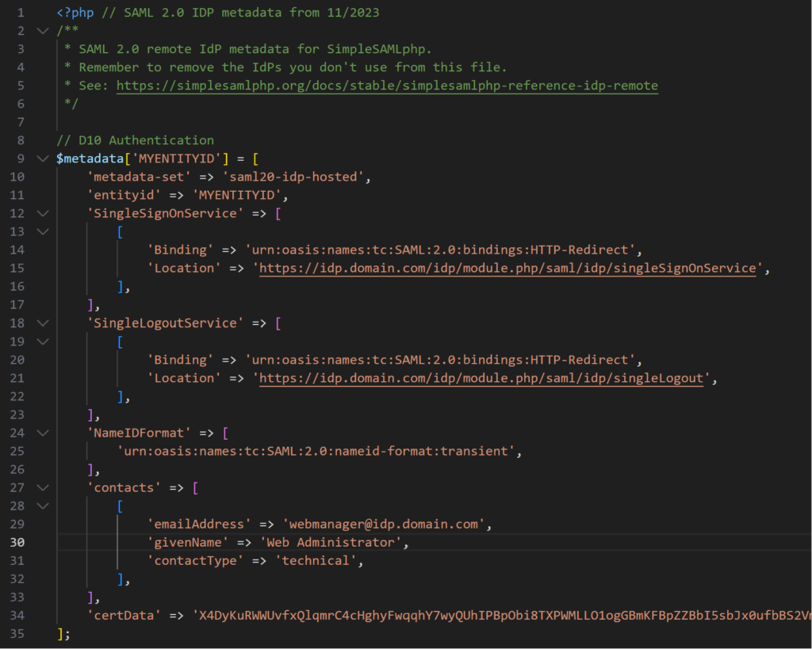
Task: Click the '// D10 Authentication' comment
Action: (x=135, y=140)
